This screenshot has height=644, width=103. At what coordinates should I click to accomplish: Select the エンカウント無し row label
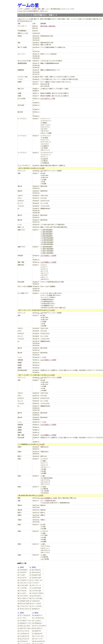click(x=23, y=77)
